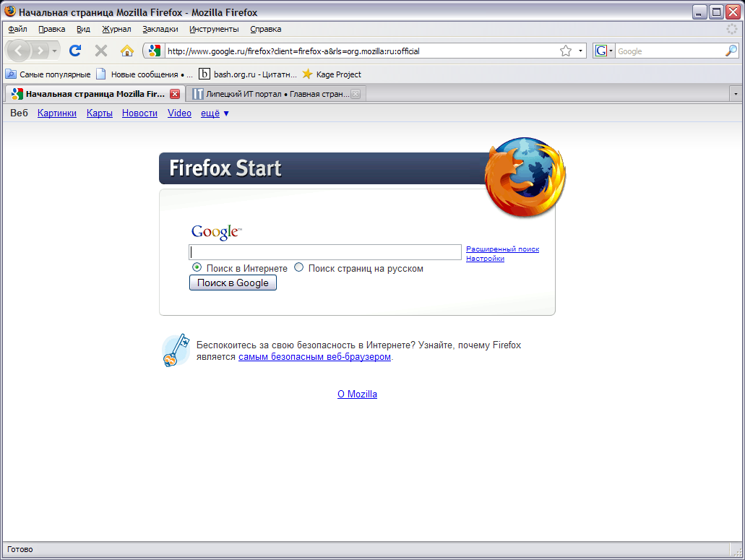This screenshot has width=745, height=560.
Task: Open Картинки link
Action: pyautogui.click(x=57, y=113)
